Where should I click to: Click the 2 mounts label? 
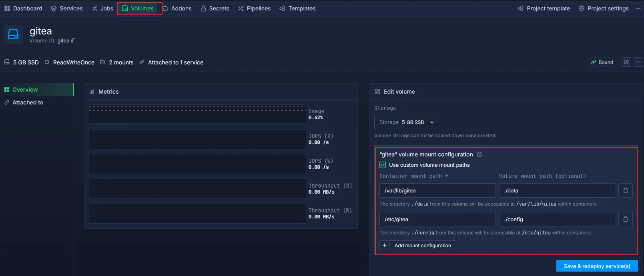click(116, 62)
